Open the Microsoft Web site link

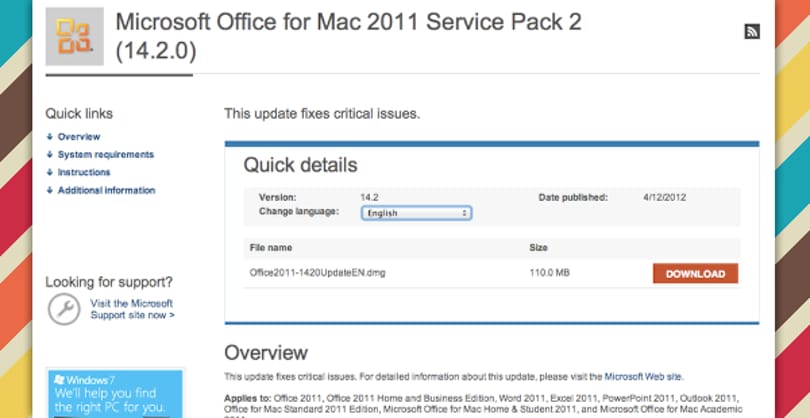click(x=643, y=377)
